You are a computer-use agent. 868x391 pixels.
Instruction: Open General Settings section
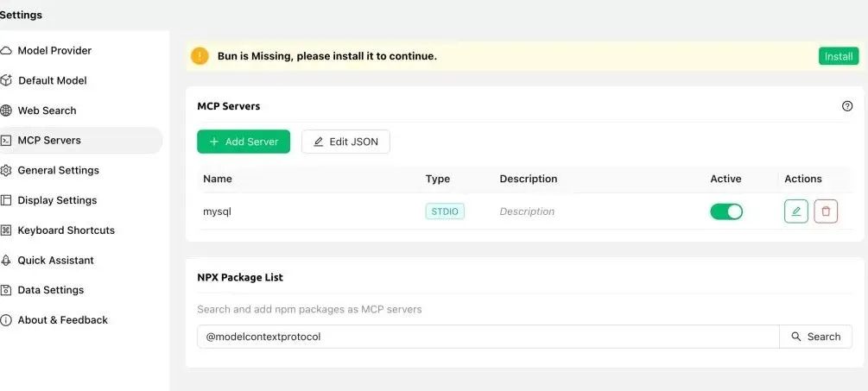tap(58, 171)
